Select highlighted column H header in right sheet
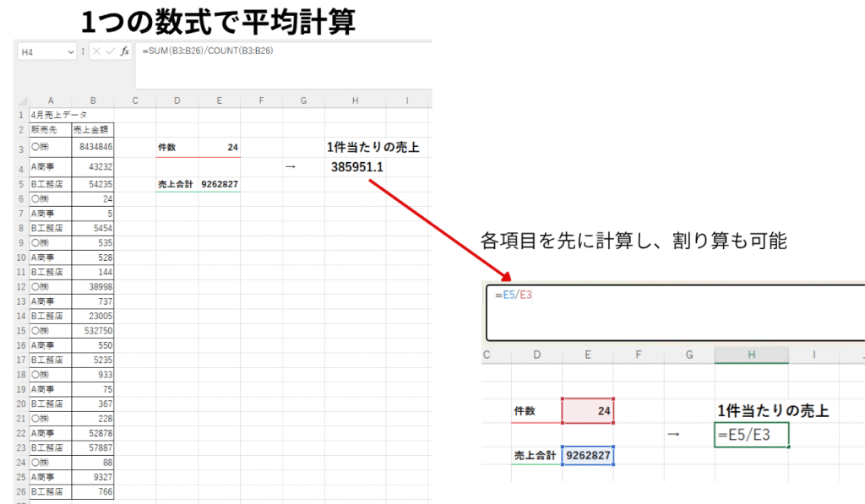 point(751,355)
